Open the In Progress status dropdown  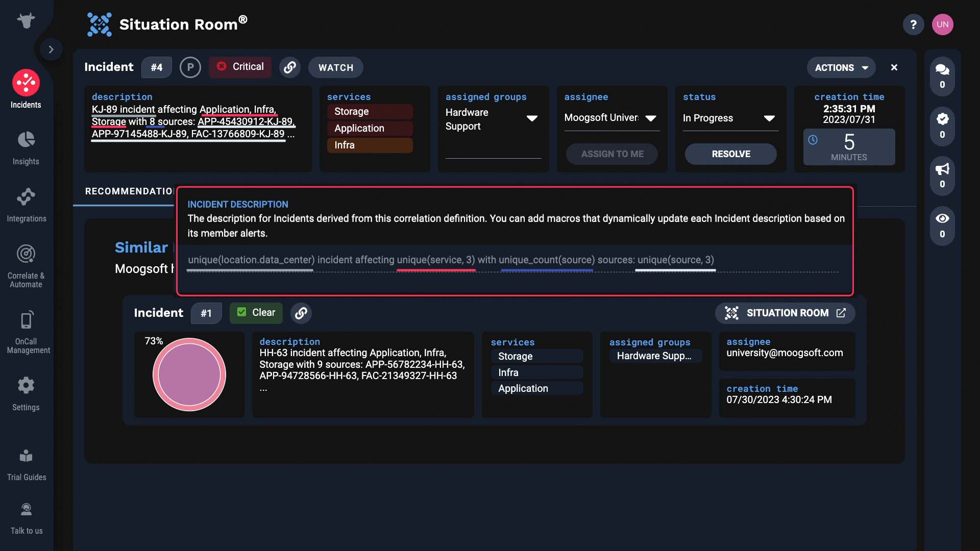click(730, 118)
